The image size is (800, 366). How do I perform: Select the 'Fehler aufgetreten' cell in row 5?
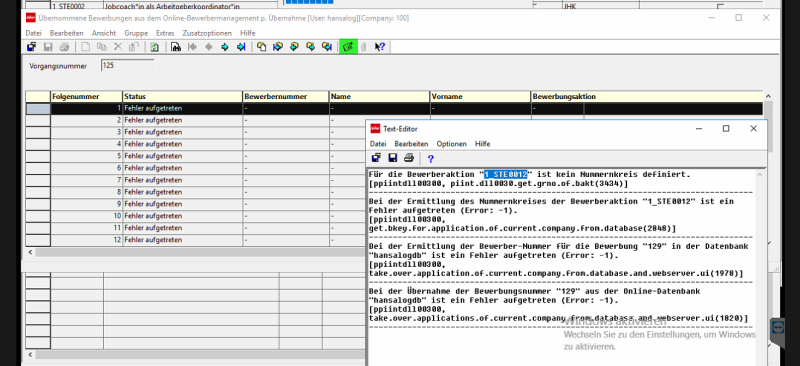[x=183, y=156]
